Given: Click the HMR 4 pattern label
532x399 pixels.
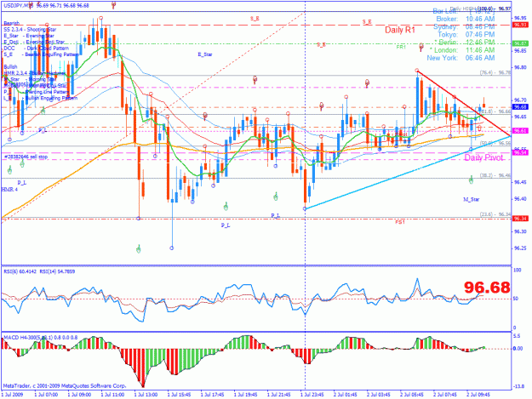Looking at the screenshot, I should [9, 189].
